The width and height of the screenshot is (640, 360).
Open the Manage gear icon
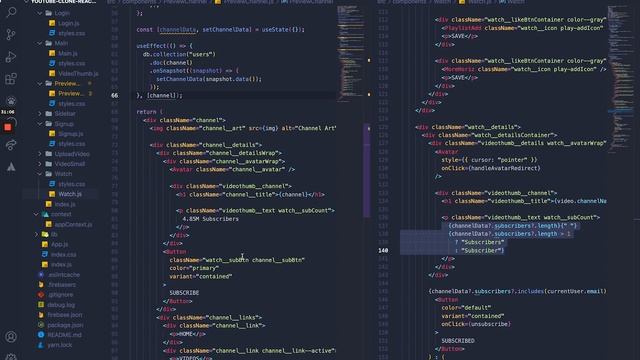click(11, 356)
